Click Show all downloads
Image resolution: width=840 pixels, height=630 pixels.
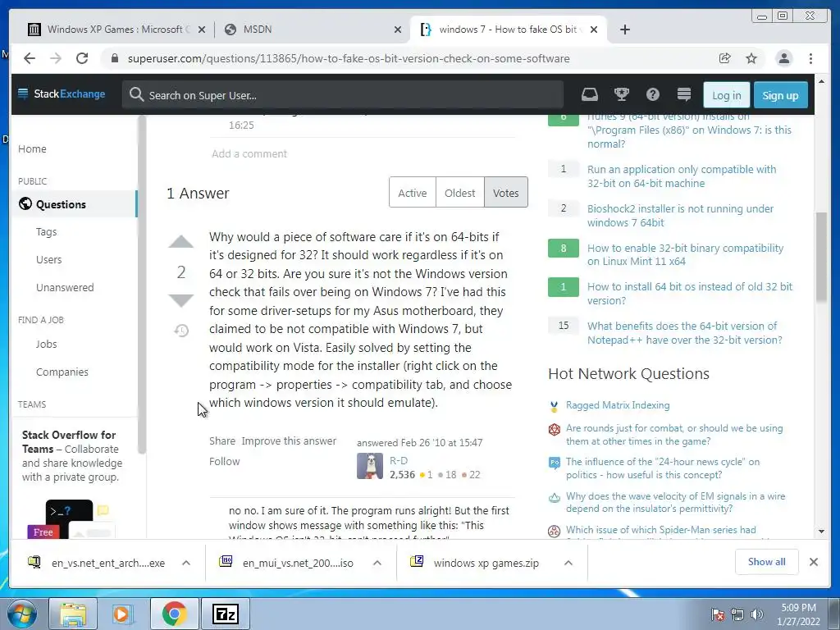pyautogui.click(x=767, y=562)
